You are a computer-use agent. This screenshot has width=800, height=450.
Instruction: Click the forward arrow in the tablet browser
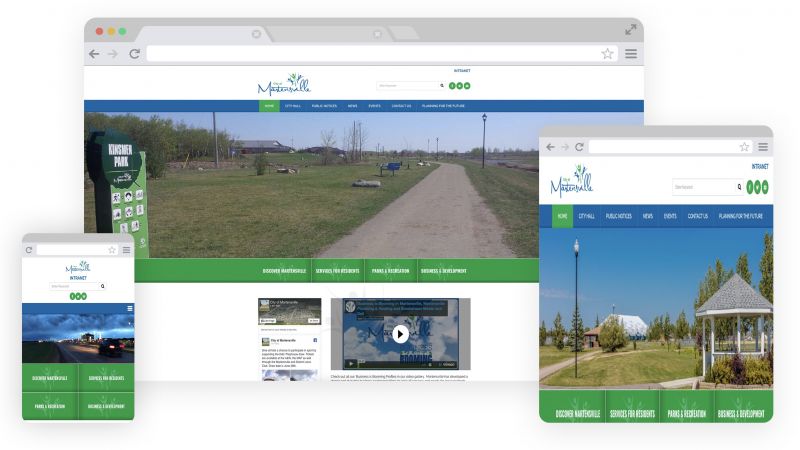coord(565,147)
